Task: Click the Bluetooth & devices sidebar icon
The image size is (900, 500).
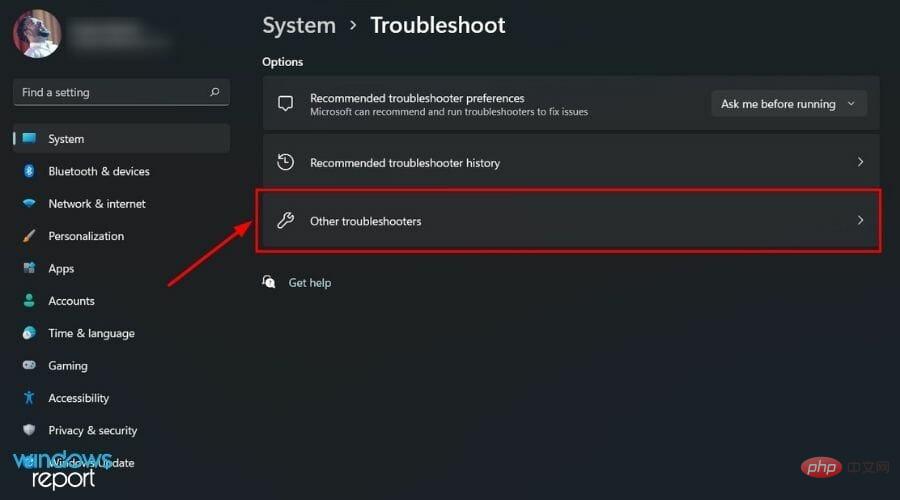Action: tap(29, 171)
